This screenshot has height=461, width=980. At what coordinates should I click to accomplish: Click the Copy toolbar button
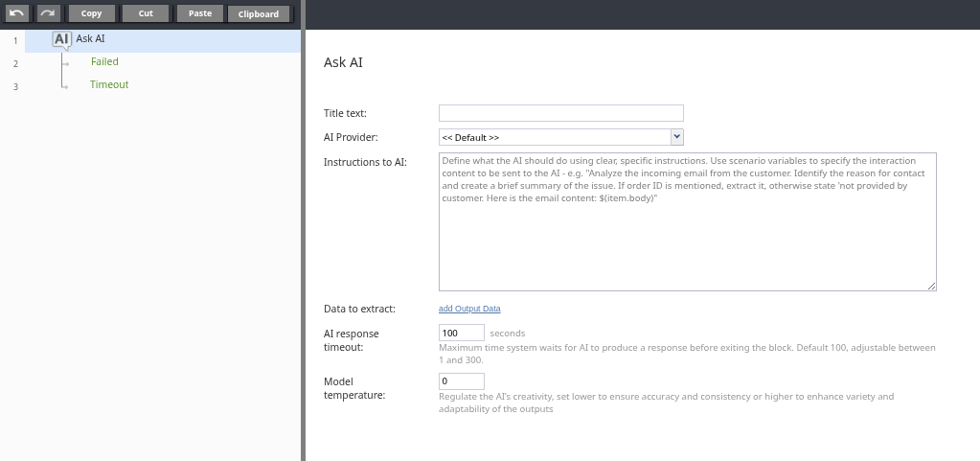point(91,13)
